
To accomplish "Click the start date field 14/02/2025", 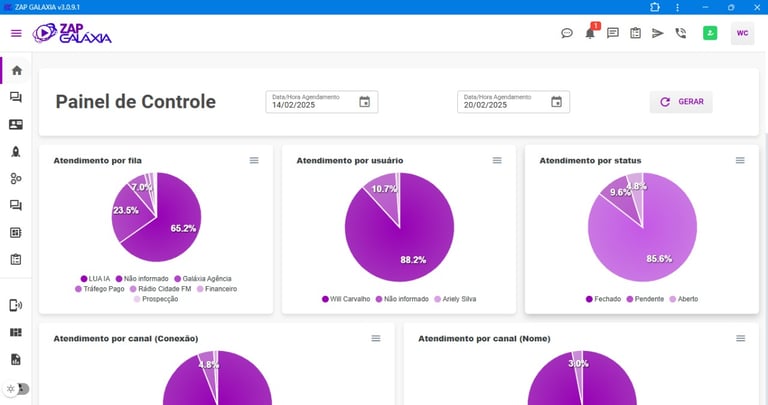I will [322, 102].
